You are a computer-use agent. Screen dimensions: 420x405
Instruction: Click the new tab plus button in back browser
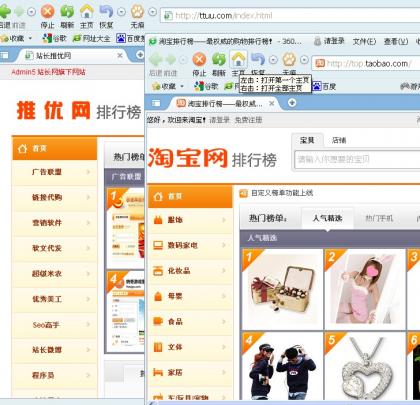click(140, 55)
